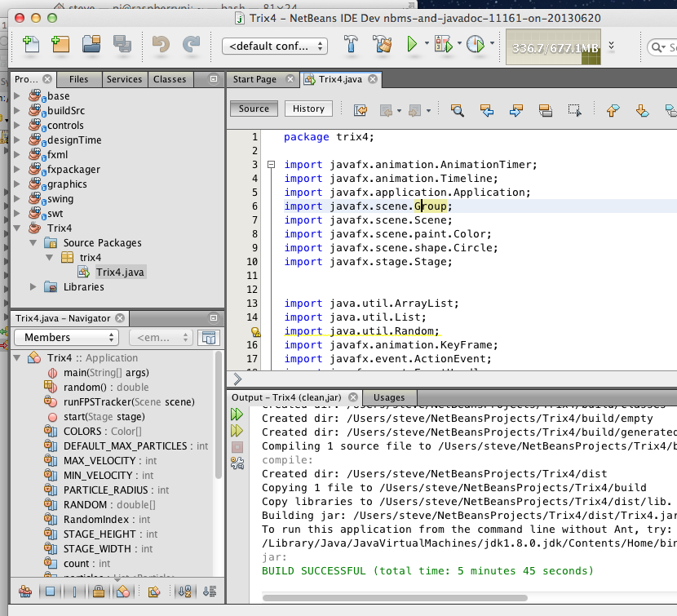
Task: Click the Find Selection magnifier icon in editor
Action: coord(457,109)
